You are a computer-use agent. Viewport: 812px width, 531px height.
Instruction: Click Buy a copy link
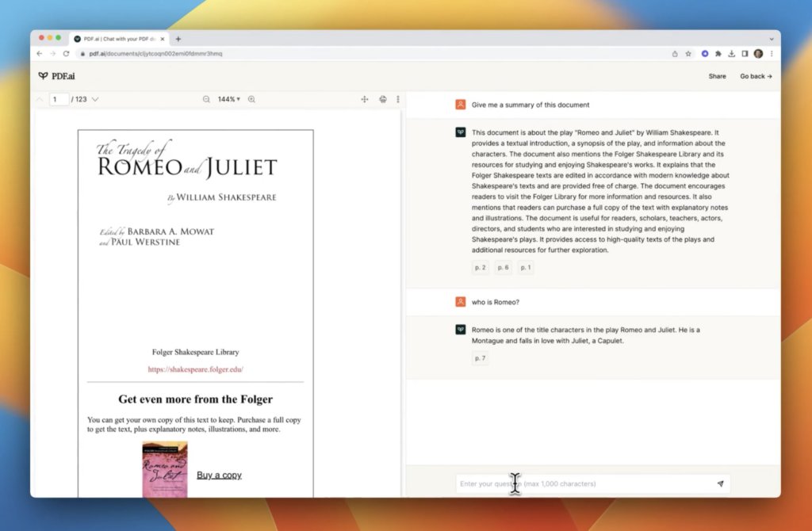[219, 475]
